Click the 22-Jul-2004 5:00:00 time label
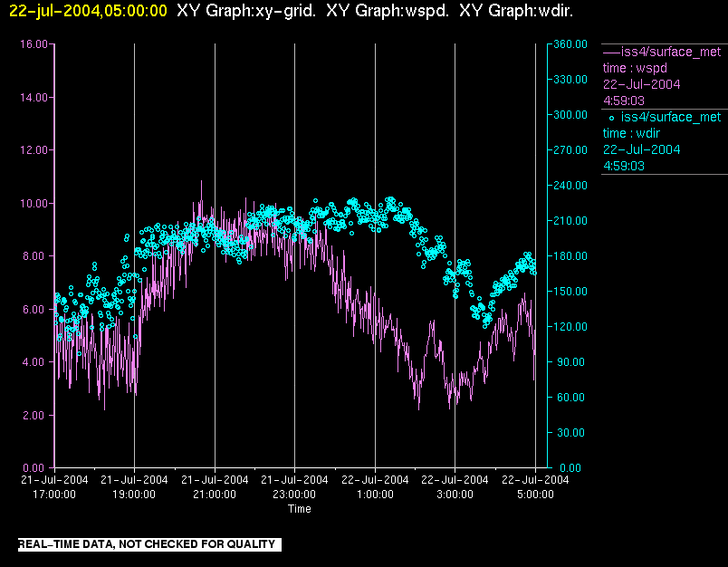 tap(535, 486)
